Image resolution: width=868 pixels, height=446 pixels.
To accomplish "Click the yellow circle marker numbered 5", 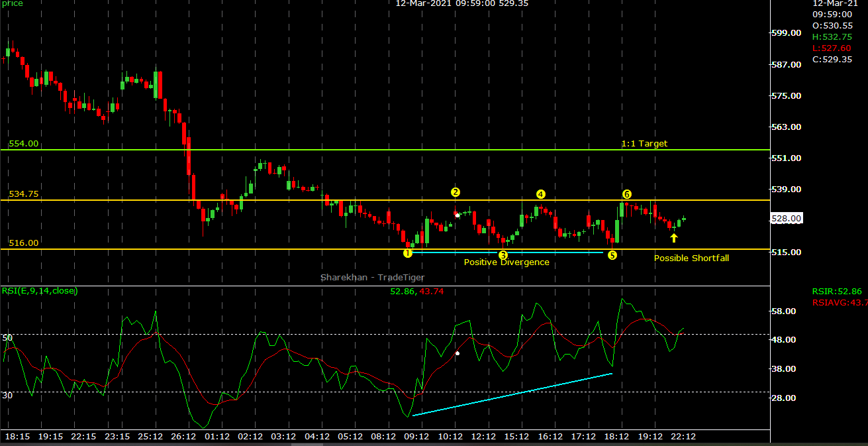I will pos(612,255).
